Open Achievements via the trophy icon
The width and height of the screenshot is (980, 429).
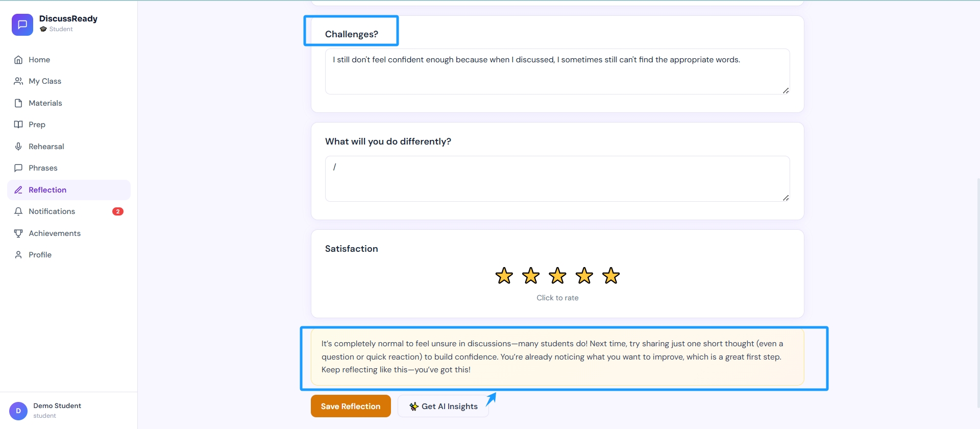tap(18, 233)
